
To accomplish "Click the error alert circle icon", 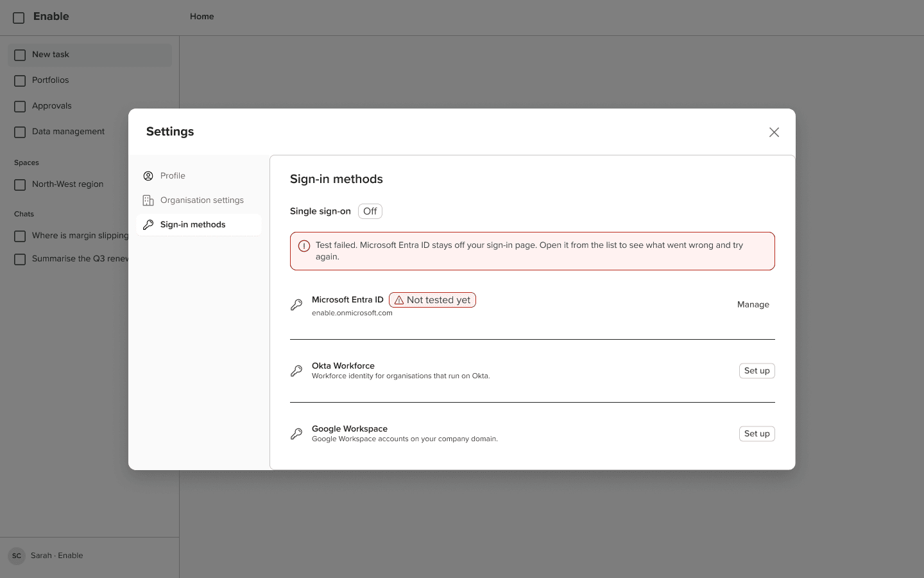I will 304,246.
